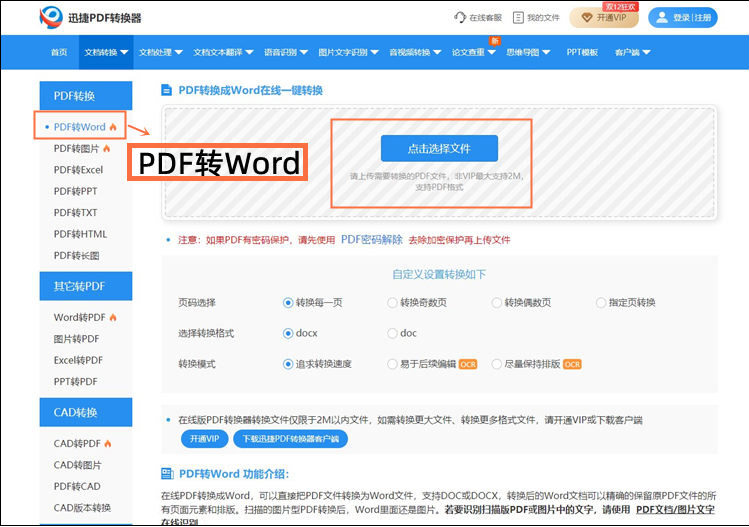The image size is (749, 527).
Task: Open PDF转CAD in the sidebar
Action: 77,486
